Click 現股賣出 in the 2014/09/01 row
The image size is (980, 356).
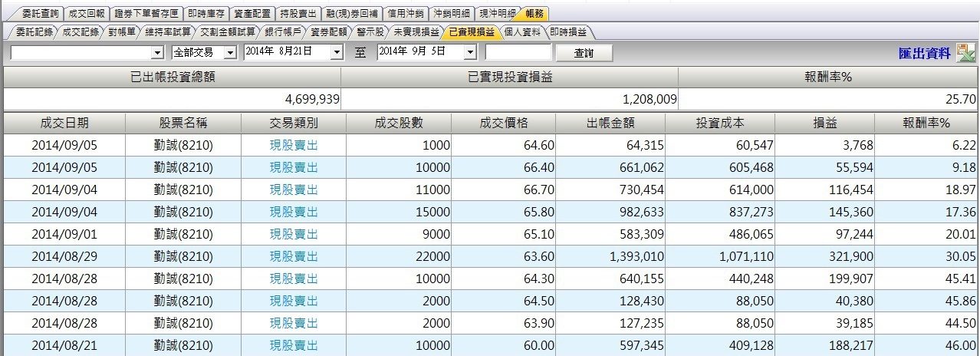[294, 234]
